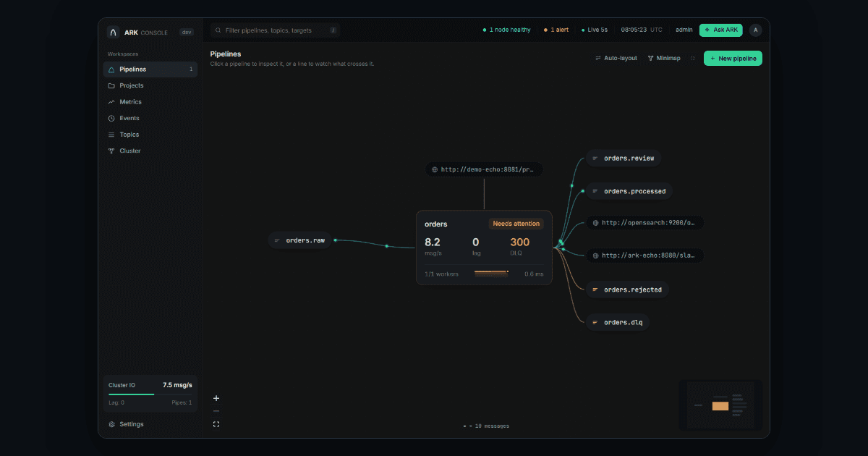
Task: Toggle the Minimap display
Action: pyautogui.click(x=664, y=58)
